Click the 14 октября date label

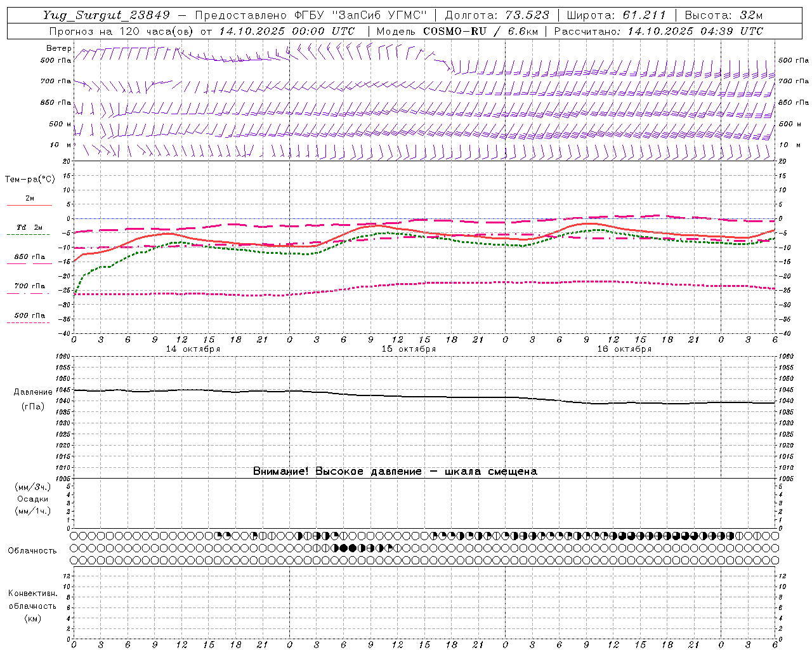pyautogui.click(x=193, y=349)
